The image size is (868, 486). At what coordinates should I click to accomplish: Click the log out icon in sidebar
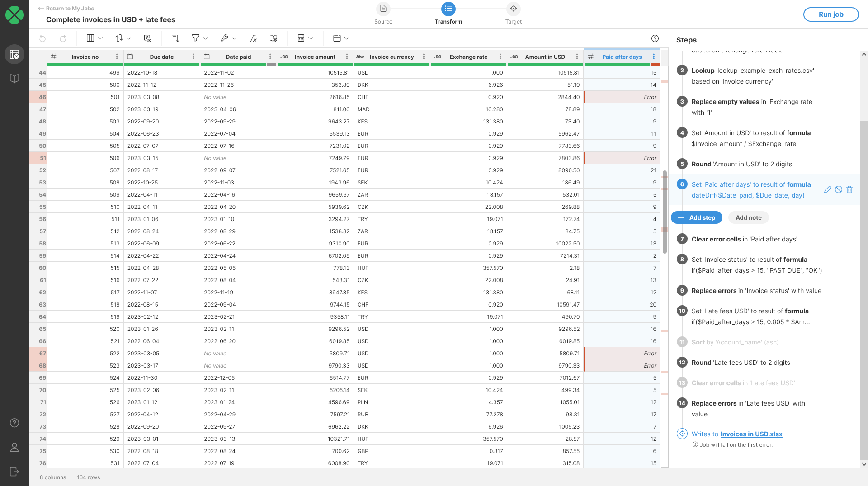pos(14,472)
